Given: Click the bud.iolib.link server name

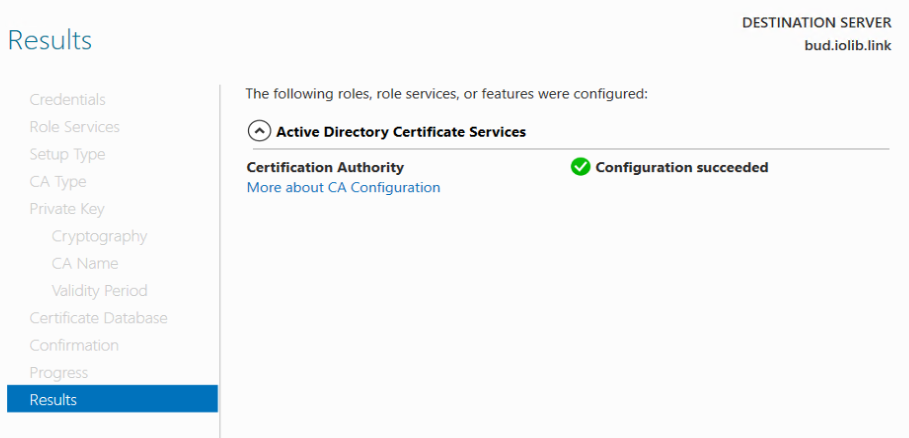Looking at the screenshot, I should point(848,46).
